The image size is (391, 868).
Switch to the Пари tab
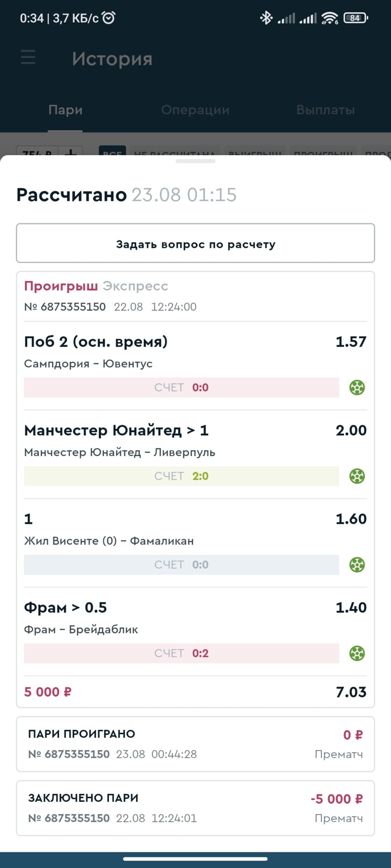65,110
